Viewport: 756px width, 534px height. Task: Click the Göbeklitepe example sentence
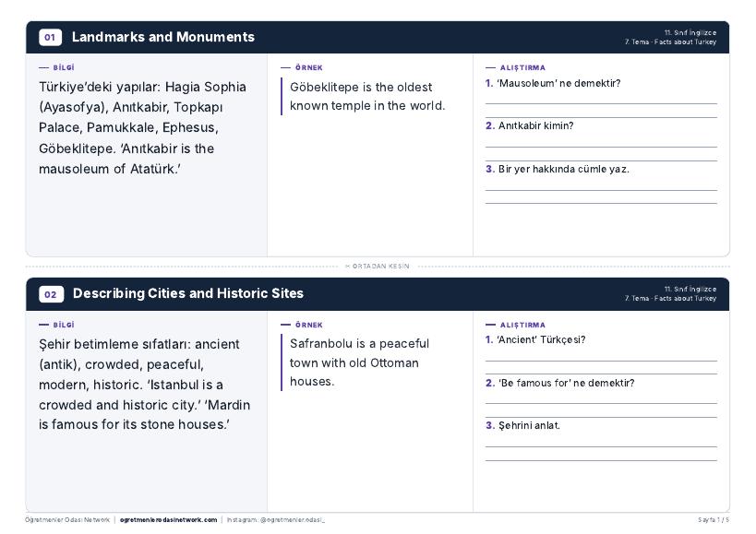tap(367, 96)
